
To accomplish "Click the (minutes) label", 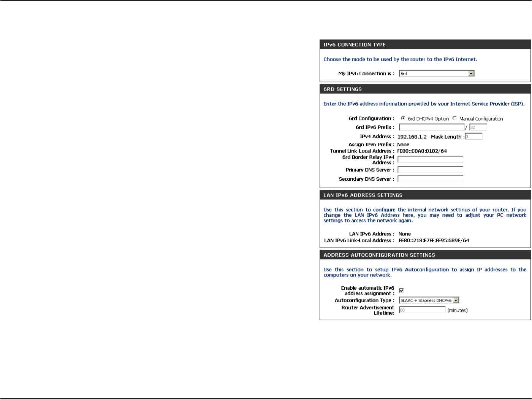I will 458,311.
